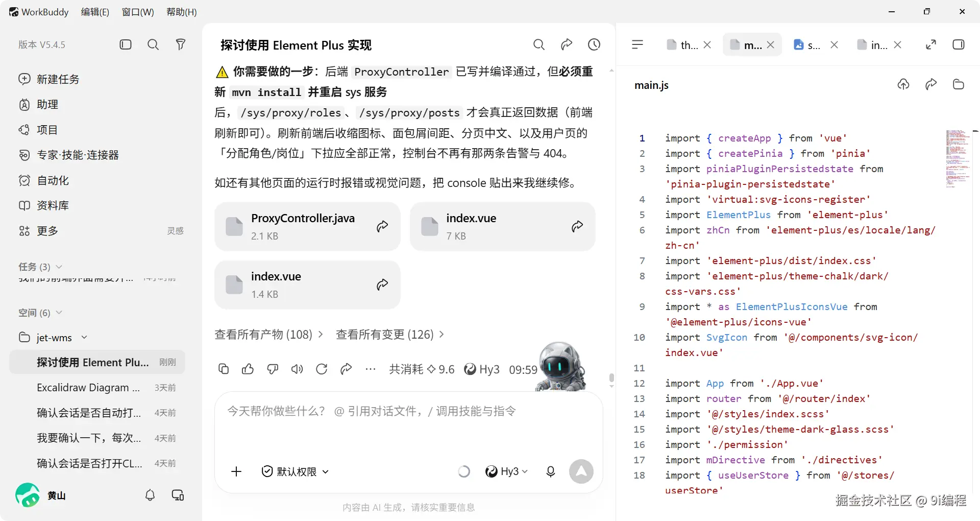This screenshot has width=980, height=521.
Task: Open the file list icon in editor panel
Action: [x=638, y=44]
